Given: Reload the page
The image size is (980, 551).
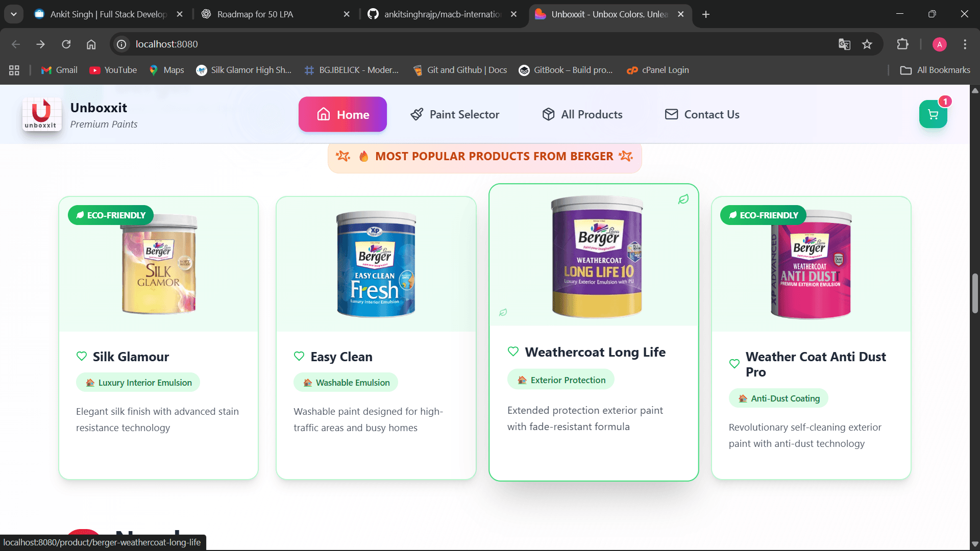Looking at the screenshot, I should 66,44.
